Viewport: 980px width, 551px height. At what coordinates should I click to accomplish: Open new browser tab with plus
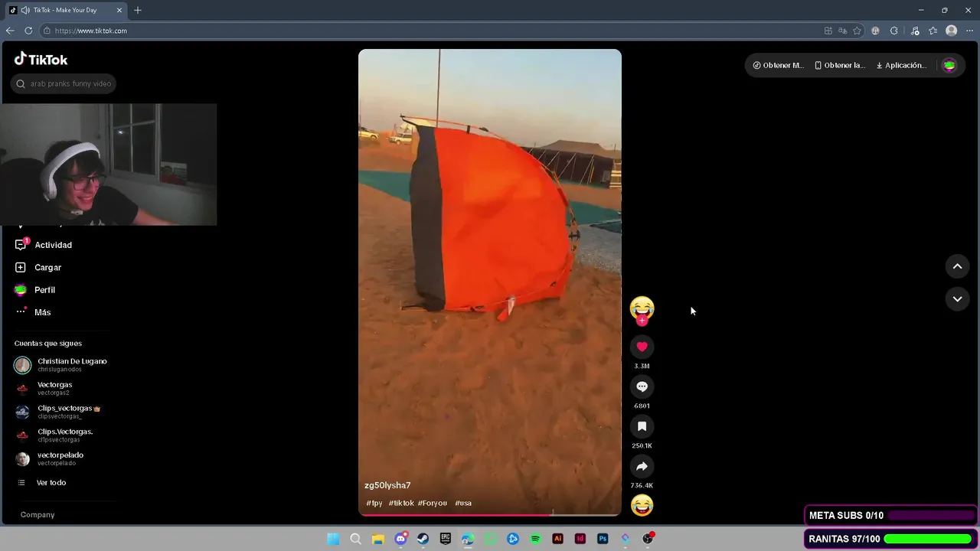(x=138, y=10)
